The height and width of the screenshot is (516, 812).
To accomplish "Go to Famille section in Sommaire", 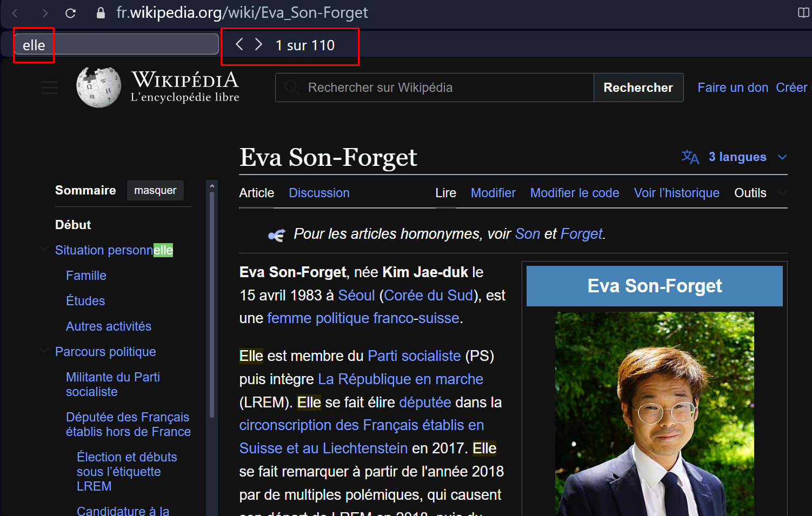I will (86, 276).
